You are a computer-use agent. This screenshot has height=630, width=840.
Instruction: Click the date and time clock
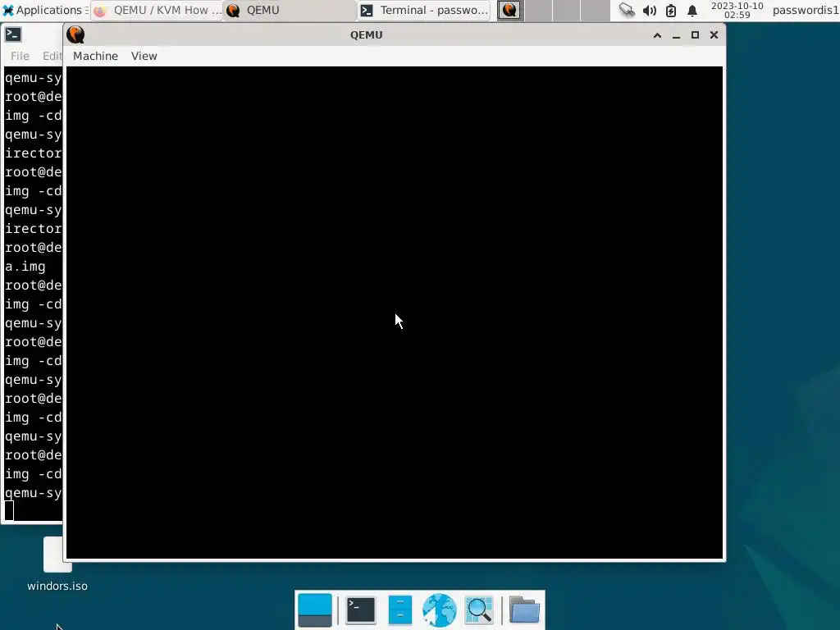[x=737, y=10]
